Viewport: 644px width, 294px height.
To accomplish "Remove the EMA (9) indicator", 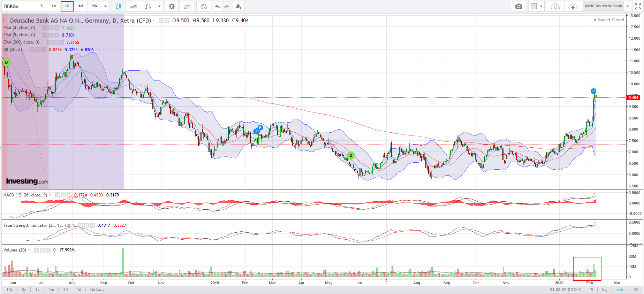I will click(x=56, y=35).
